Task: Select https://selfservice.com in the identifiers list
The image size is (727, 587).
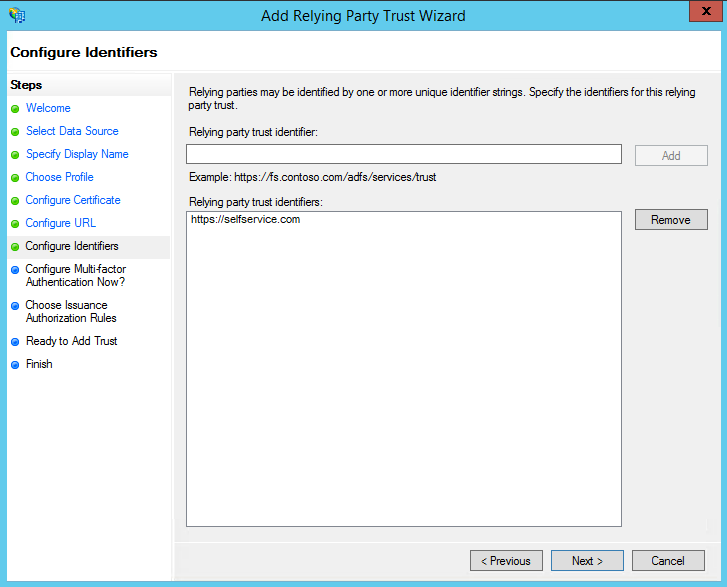Action: (246, 220)
